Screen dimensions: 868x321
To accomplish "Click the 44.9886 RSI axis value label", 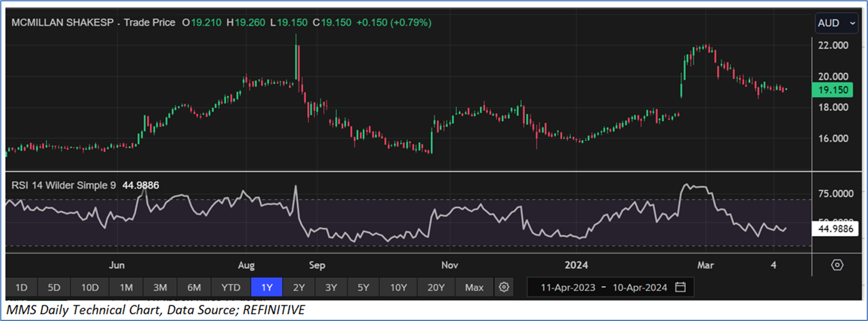I will (834, 229).
